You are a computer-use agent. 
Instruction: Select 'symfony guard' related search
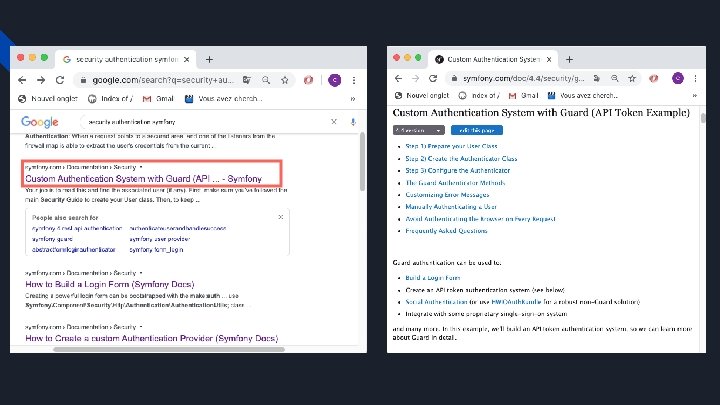tap(52, 239)
